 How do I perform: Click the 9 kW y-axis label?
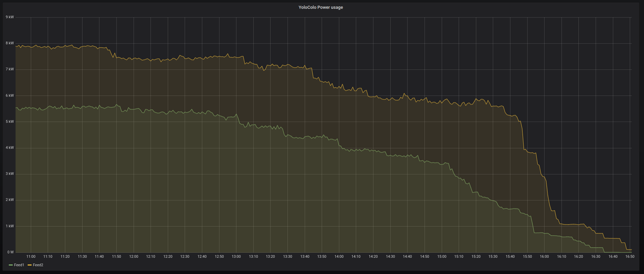pos(10,17)
